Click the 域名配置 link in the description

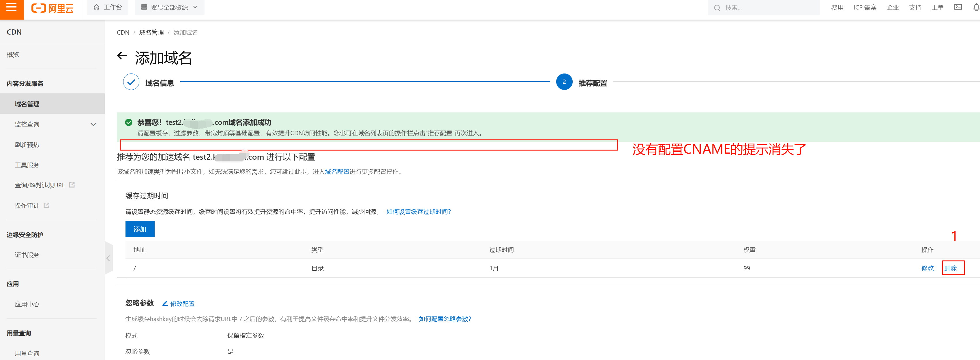click(336, 171)
